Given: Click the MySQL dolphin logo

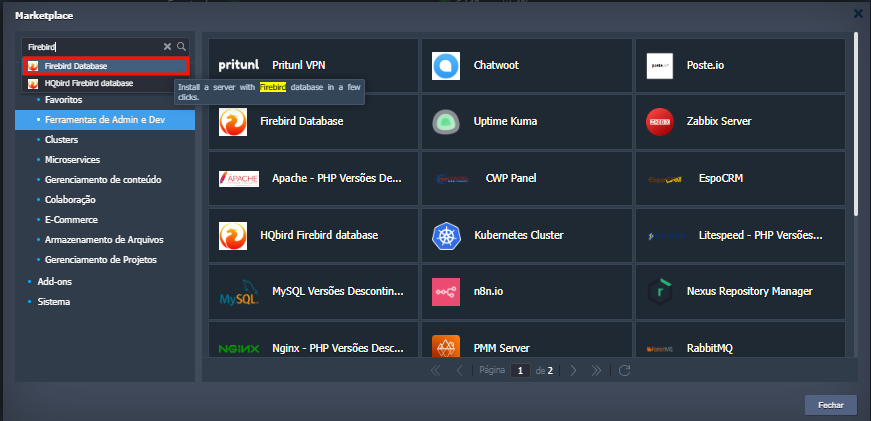Looking at the screenshot, I should click(x=239, y=292).
